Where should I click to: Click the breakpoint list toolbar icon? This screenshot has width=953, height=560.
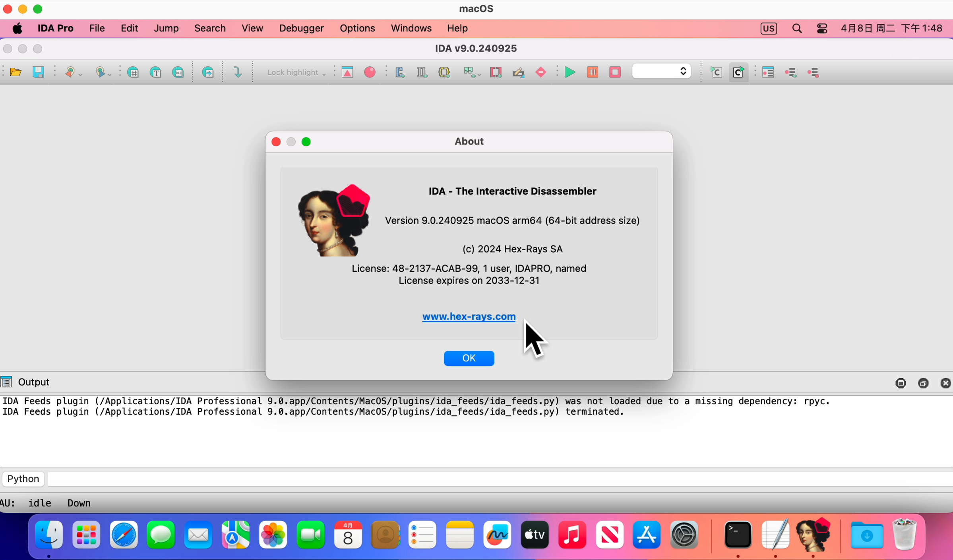(768, 72)
